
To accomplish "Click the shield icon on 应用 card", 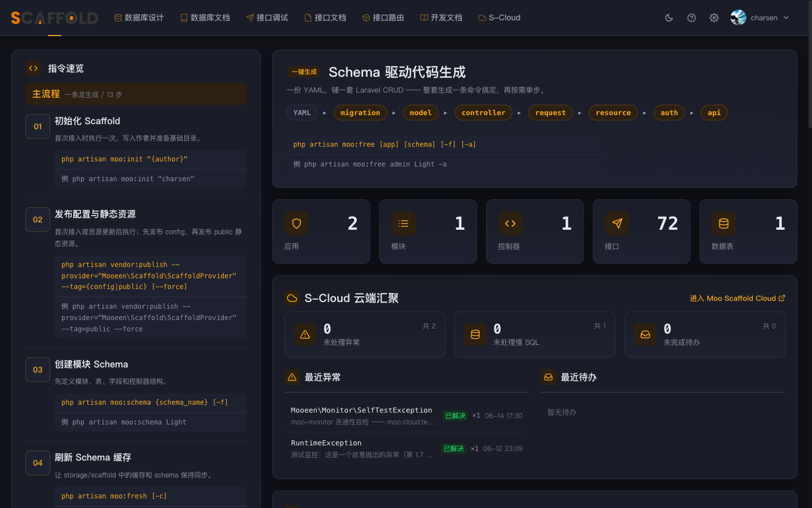I will click(x=297, y=224).
